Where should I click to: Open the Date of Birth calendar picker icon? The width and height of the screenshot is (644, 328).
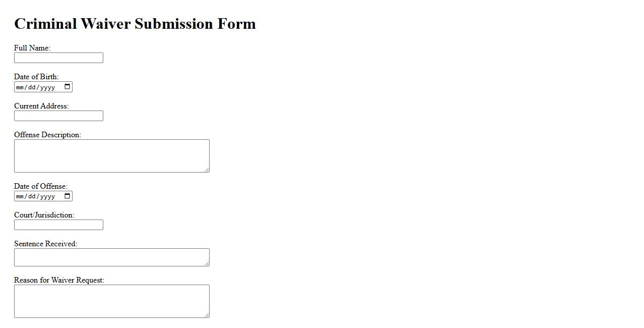(x=68, y=87)
